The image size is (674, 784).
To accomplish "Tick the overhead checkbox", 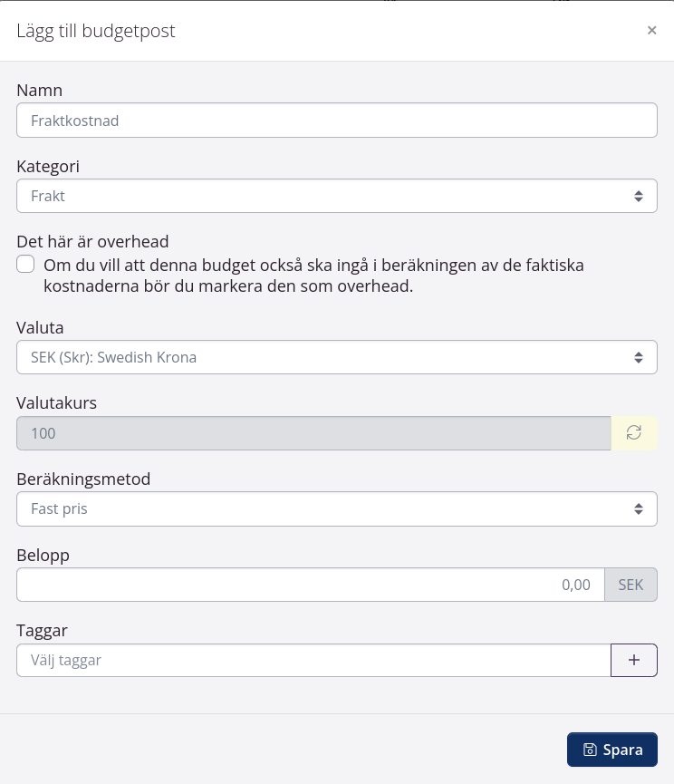I will coord(26,265).
